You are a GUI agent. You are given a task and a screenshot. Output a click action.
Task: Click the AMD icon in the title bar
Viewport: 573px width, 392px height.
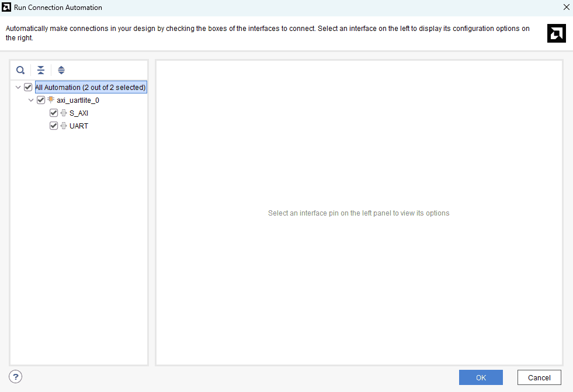[7, 7]
